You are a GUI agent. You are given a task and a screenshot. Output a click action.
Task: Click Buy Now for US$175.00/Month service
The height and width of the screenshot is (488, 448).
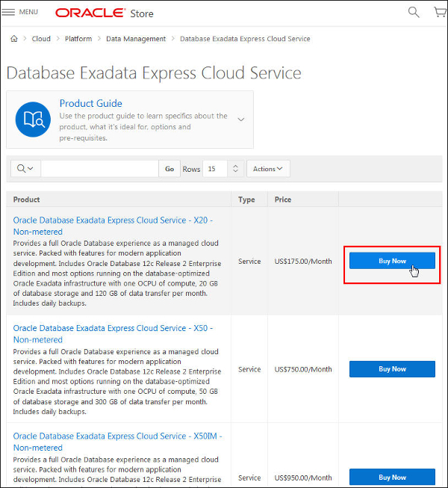[x=392, y=261]
